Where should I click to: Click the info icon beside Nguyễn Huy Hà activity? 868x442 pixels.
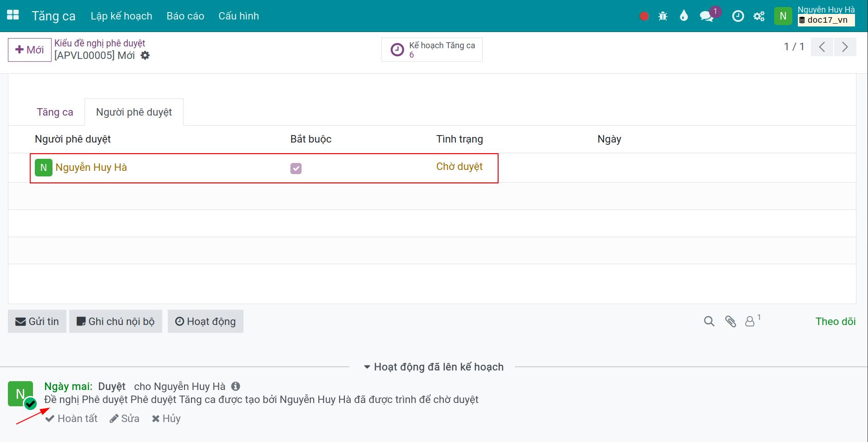236,386
